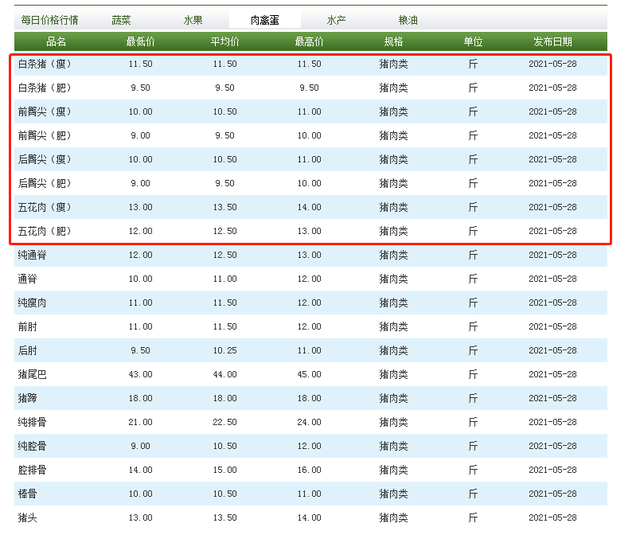Switch to the 水果 tab
The width and height of the screenshot is (640, 535).
pos(193,20)
